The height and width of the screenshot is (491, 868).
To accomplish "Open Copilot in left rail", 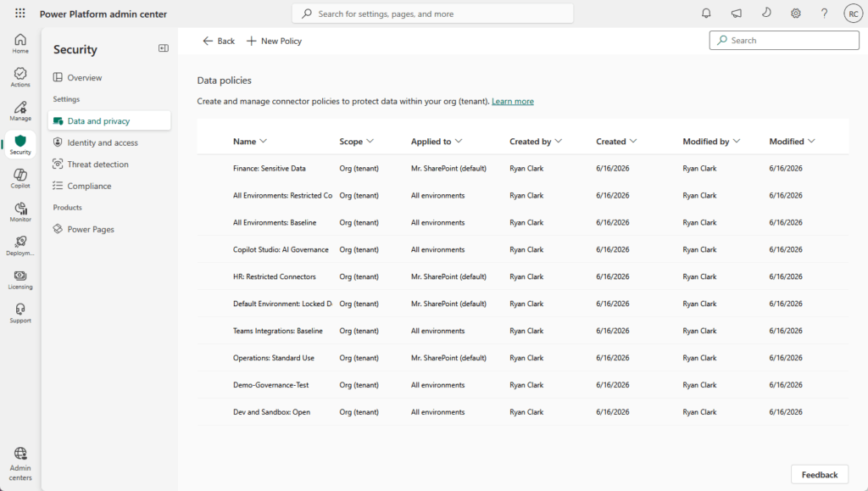I will click(20, 178).
